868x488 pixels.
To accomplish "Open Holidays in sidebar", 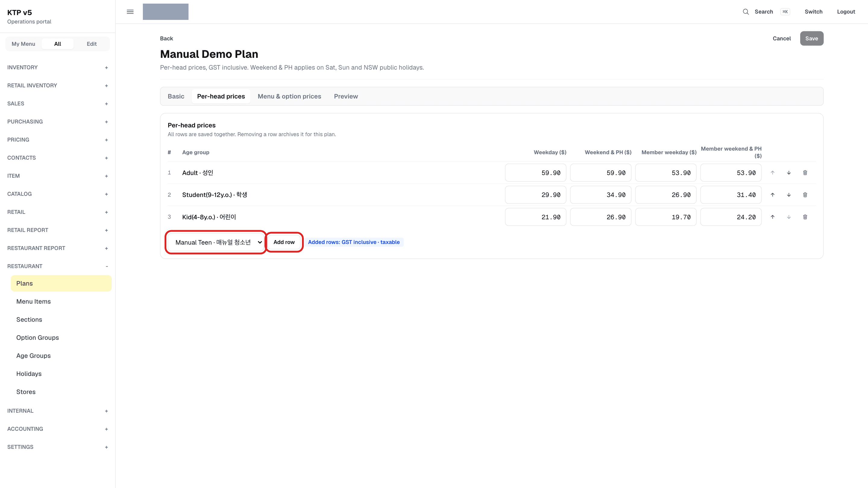I will 61,374.
